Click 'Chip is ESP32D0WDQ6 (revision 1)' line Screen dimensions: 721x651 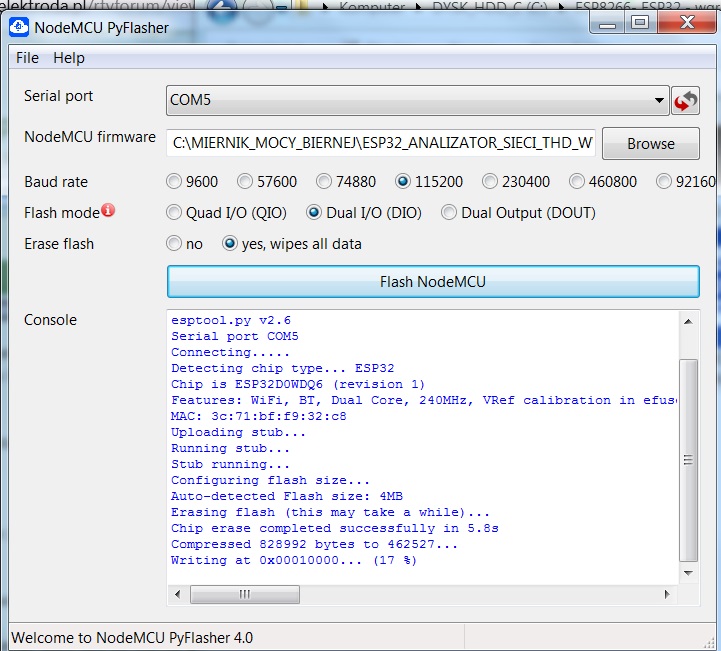coord(298,384)
